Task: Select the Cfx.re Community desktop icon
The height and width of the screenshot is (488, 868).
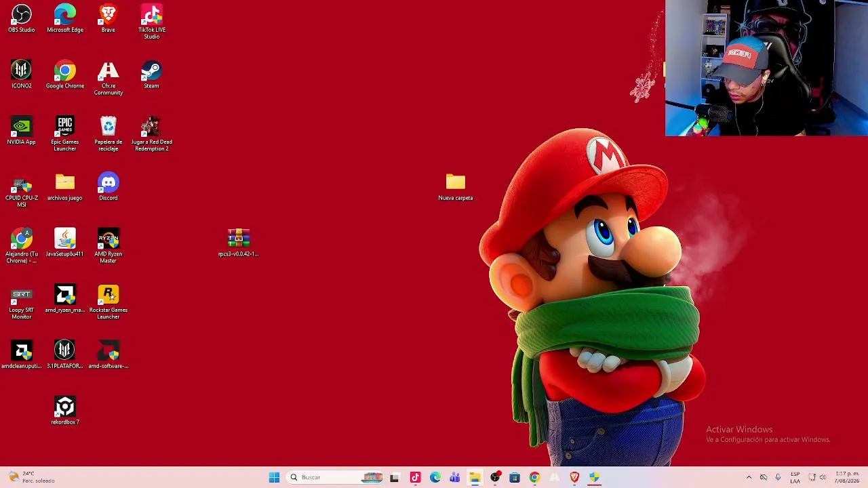Action: point(108,78)
